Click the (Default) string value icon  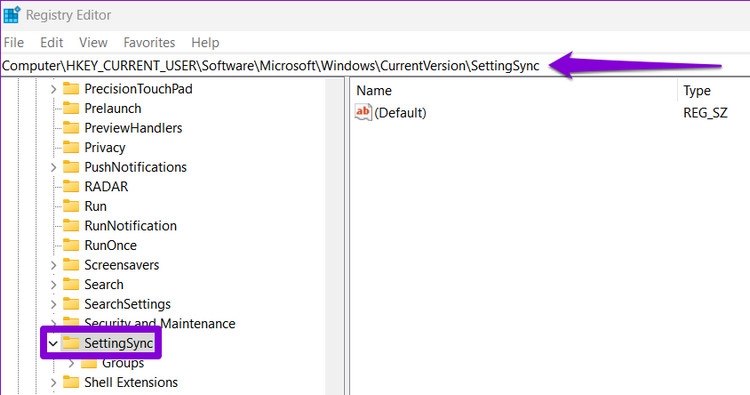coord(363,112)
